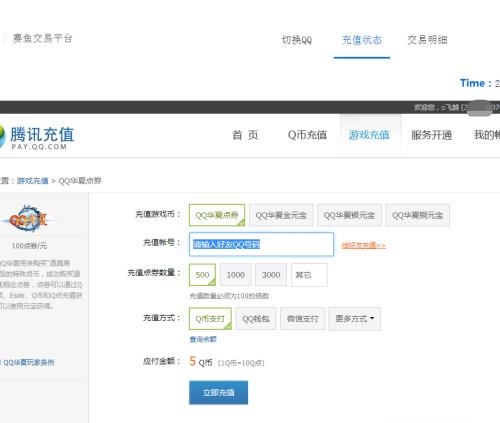Image resolution: width=500 pixels, height=423 pixels.
Task: Click the 腾讯充值 pay.qq.com logo
Action: 37,138
